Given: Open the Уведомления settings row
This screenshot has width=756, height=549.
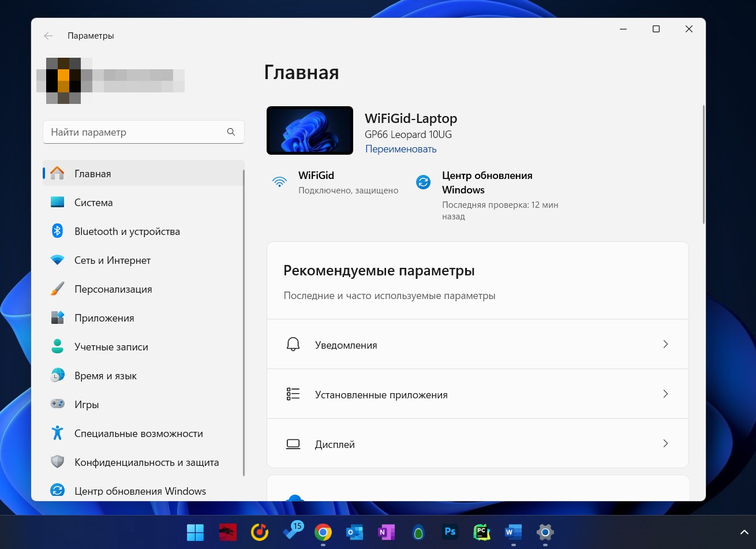Looking at the screenshot, I should [x=478, y=344].
